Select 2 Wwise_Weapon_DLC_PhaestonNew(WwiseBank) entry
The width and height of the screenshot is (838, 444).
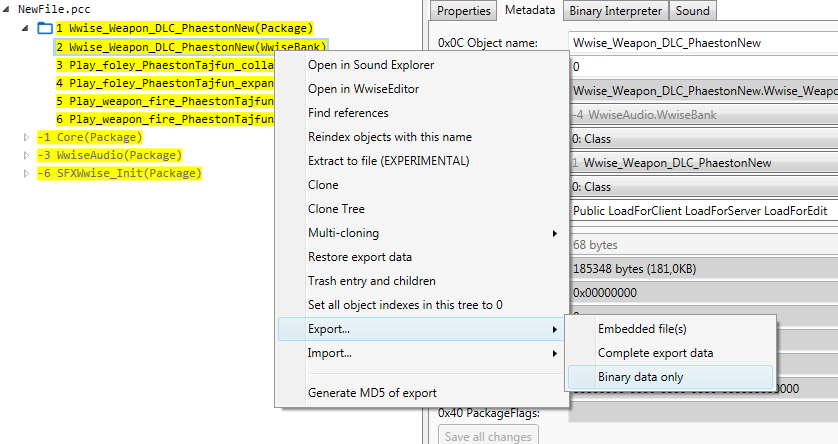click(191, 47)
